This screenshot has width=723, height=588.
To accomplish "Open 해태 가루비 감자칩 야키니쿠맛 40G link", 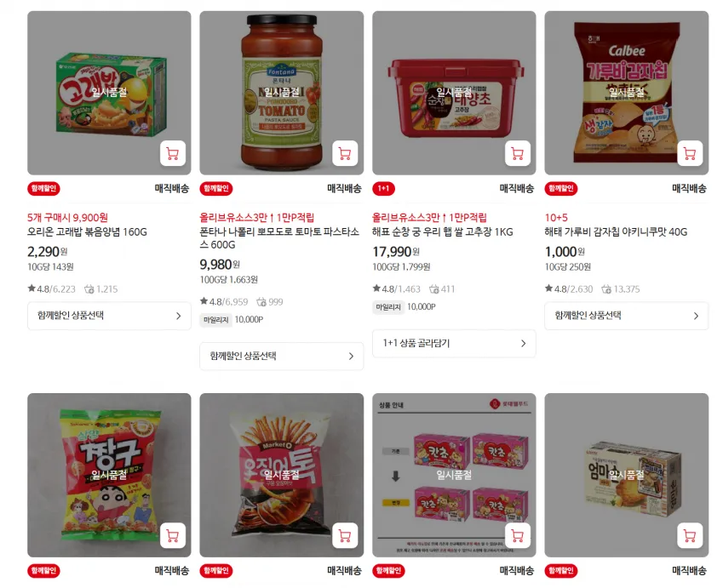I will click(616, 231).
